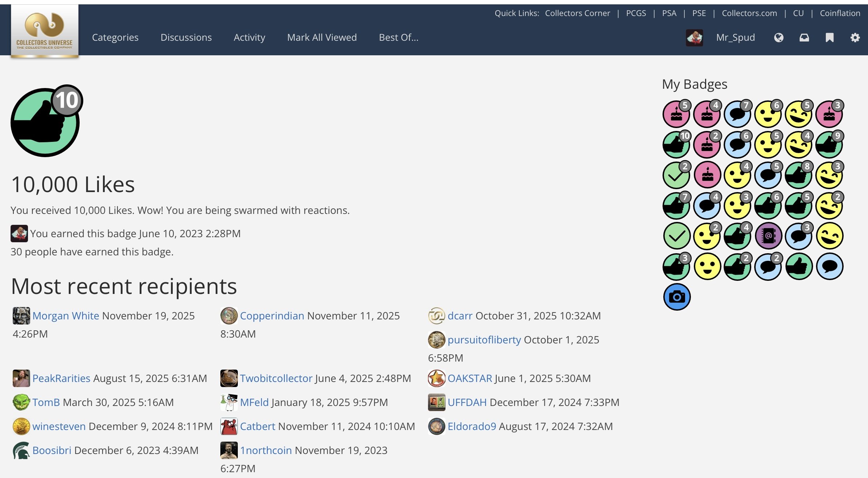Open the Discussions menu item
The width and height of the screenshot is (868, 478).
(186, 37)
